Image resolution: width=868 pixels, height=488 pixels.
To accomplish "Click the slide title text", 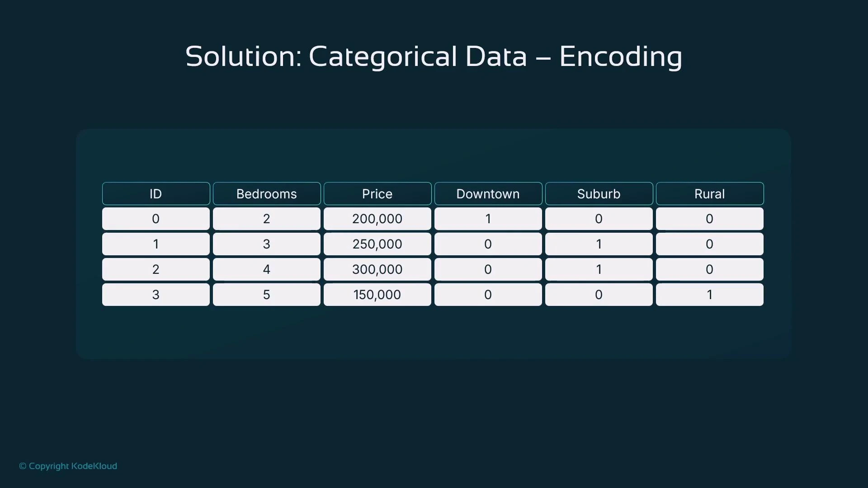I will pos(434,56).
